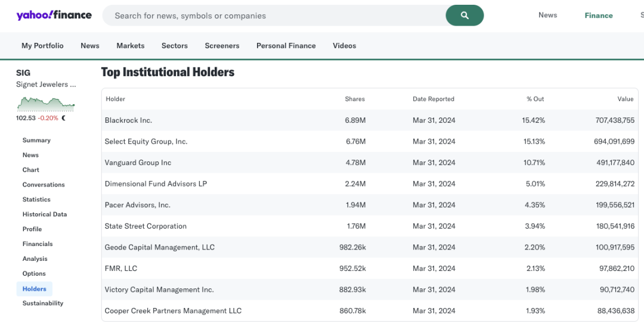Open the Videos menu

click(344, 45)
